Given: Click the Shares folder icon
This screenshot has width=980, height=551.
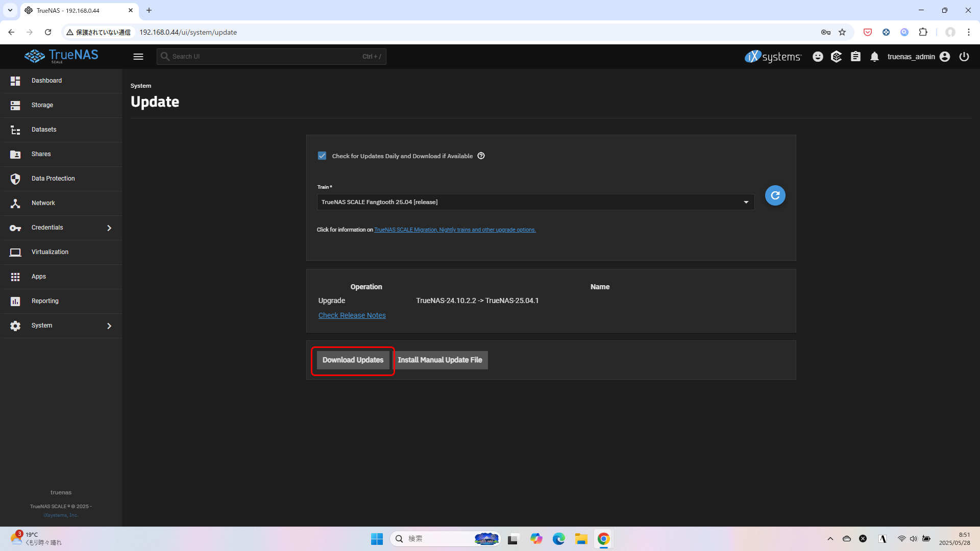Looking at the screenshot, I should tap(15, 154).
